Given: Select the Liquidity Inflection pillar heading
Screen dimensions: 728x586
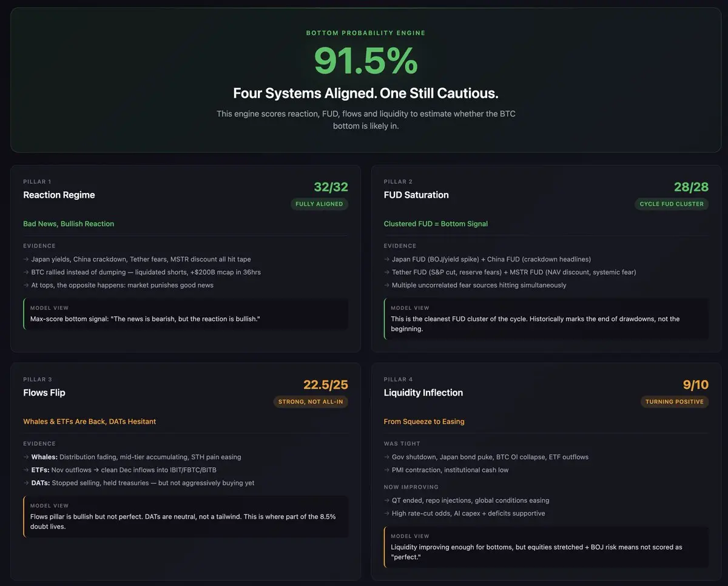Looking at the screenshot, I should pyautogui.click(x=423, y=392).
